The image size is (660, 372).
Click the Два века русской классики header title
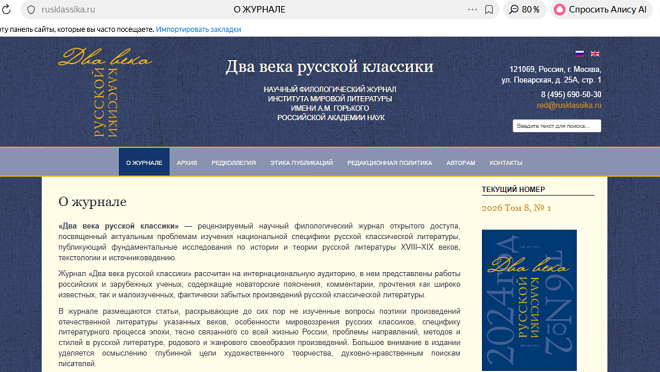pyautogui.click(x=329, y=66)
